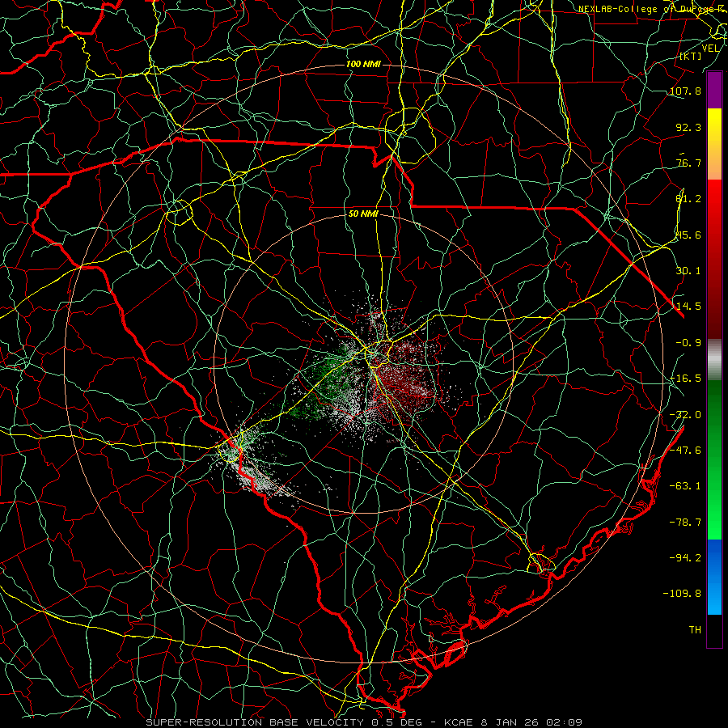Click the -32.0 legend value
Viewport: 728px width, 728px height.
click(685, 415)
